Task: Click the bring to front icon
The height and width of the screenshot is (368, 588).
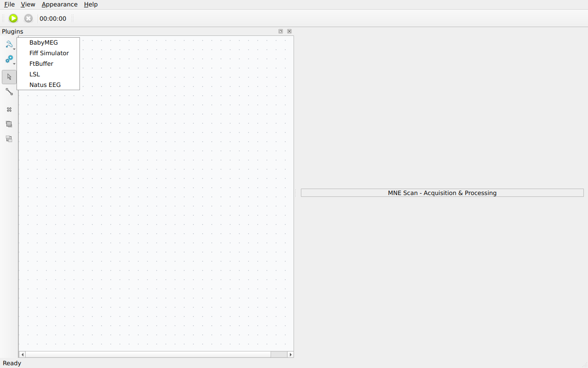Action: tap(9, 124)
